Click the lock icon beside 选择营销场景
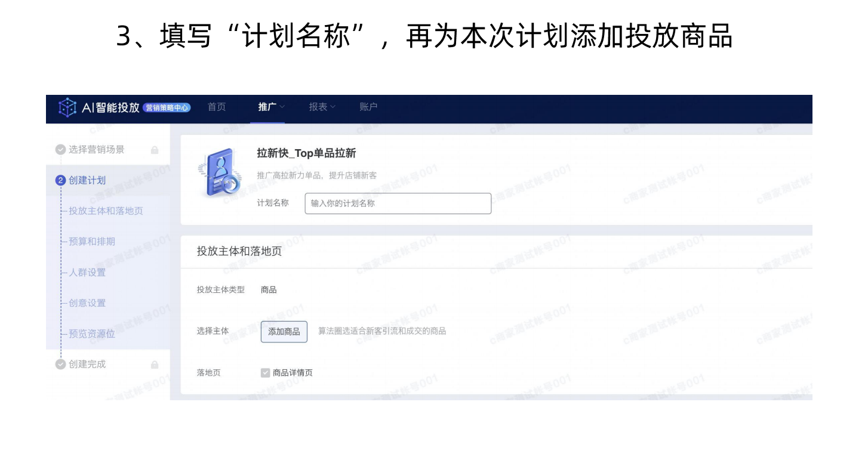Viewport: 868px width, 476px height. [155, 150]
